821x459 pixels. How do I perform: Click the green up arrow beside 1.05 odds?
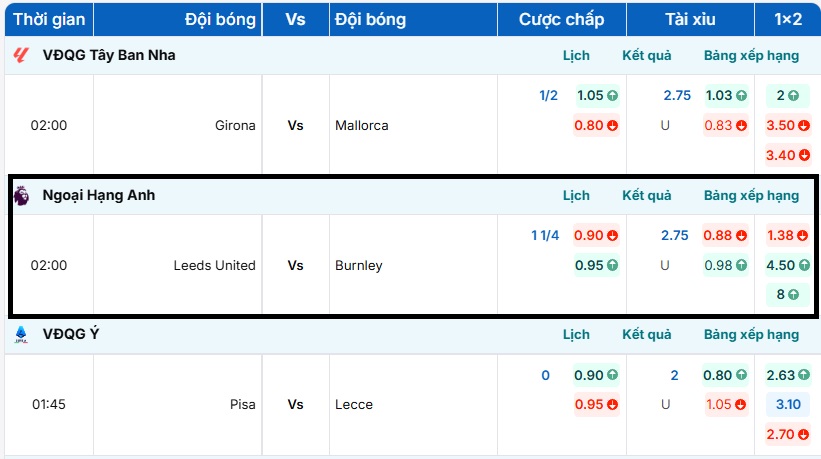[x=612, y=96]
